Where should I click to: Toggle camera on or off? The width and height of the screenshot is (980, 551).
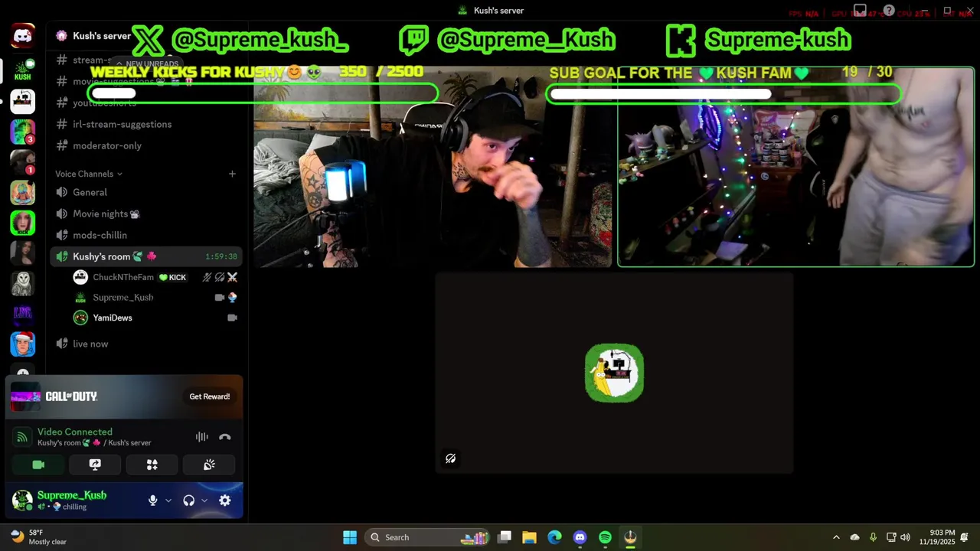pos(38,465)
